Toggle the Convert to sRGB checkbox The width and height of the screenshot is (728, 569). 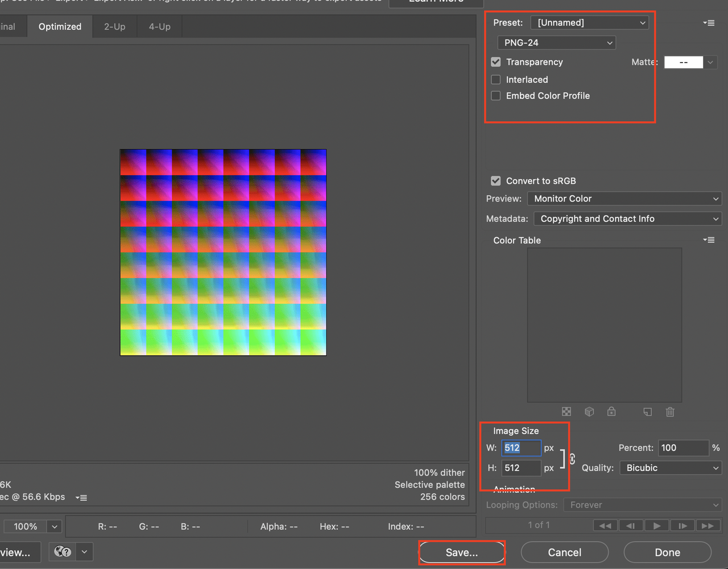[496, 181]
